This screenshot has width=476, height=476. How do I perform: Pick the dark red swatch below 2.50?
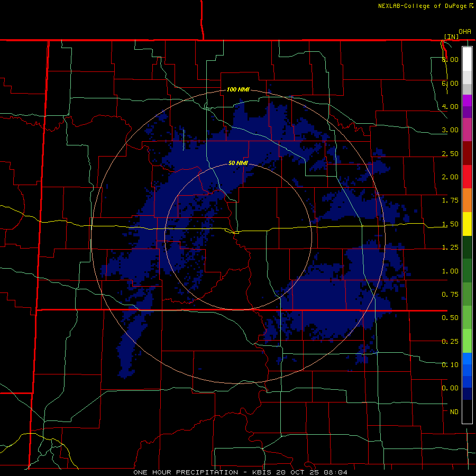467,153
